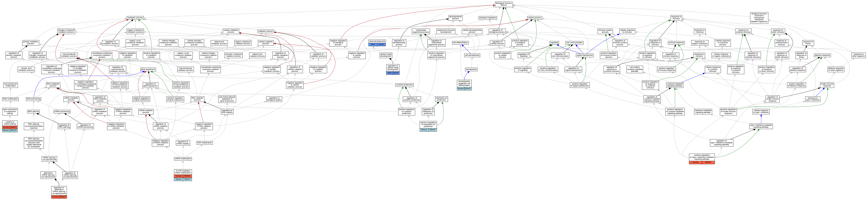Select the 'cell differentiation' node

pyautogui.click(x=460, y=42)
